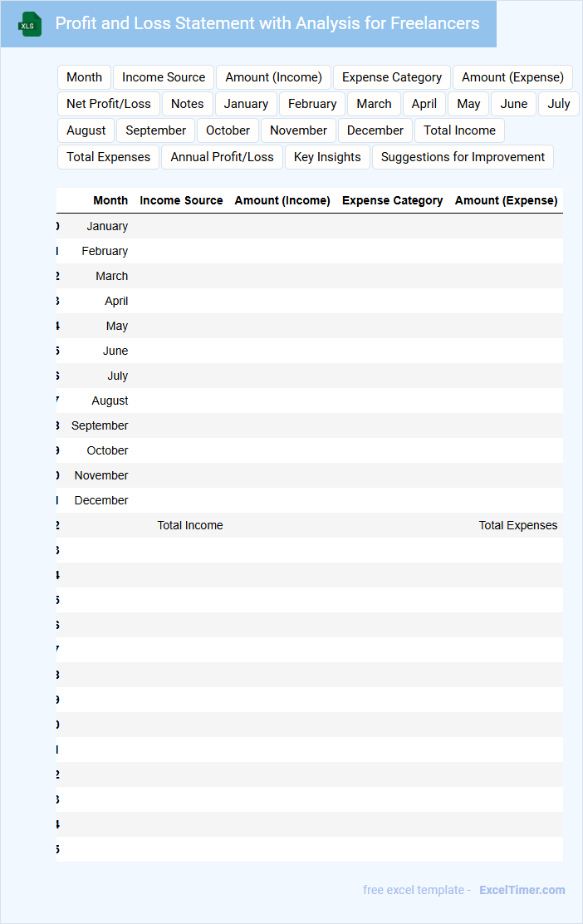Click the Total Expenses cell in the table
This screenshot has width=583, height=924.
pyautogui.click(x=517, y=525)
